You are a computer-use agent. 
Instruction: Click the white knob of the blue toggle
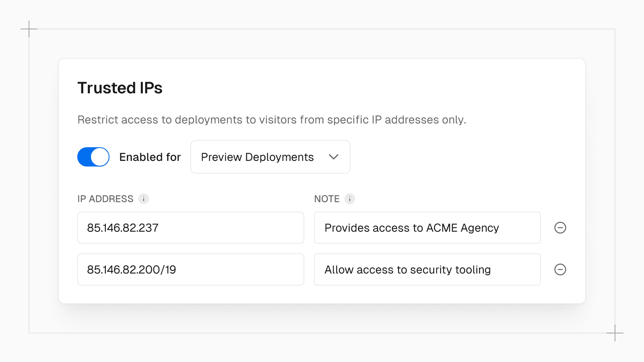100,157
